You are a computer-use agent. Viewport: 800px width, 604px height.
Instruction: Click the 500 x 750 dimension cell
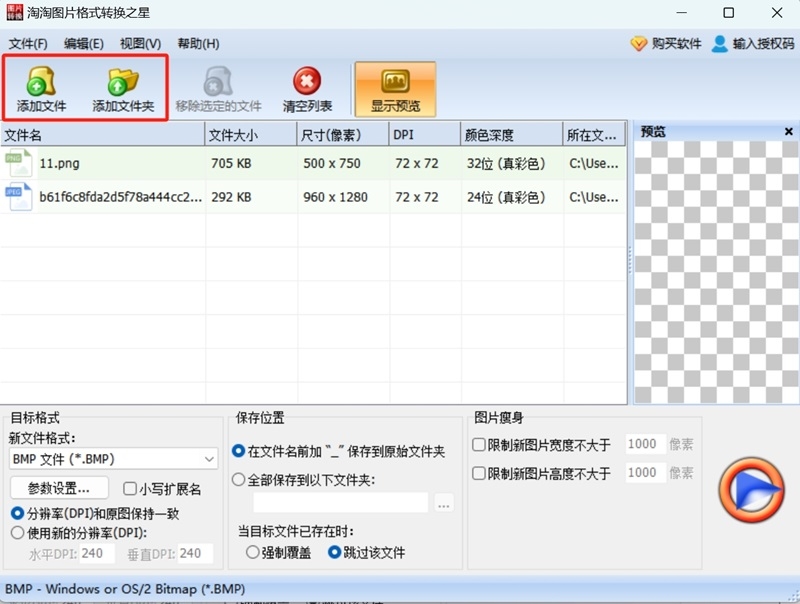(332, 163)
